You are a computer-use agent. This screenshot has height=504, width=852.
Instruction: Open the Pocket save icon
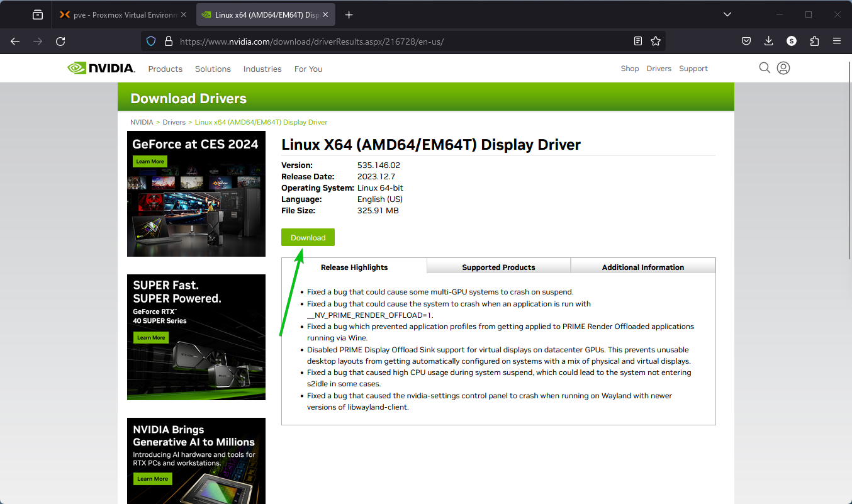coord(746,41)
